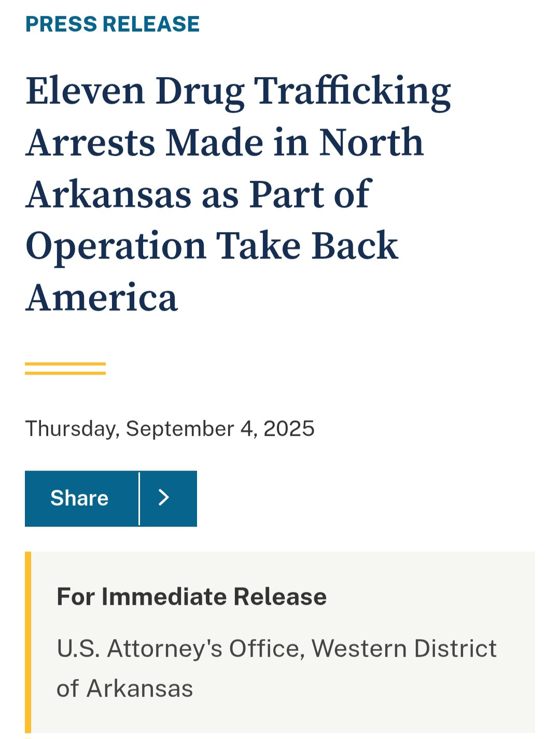The image size is (560, 739).
Task: Click the word 'Release' in the box heading
Action: [x=280, y=597]
